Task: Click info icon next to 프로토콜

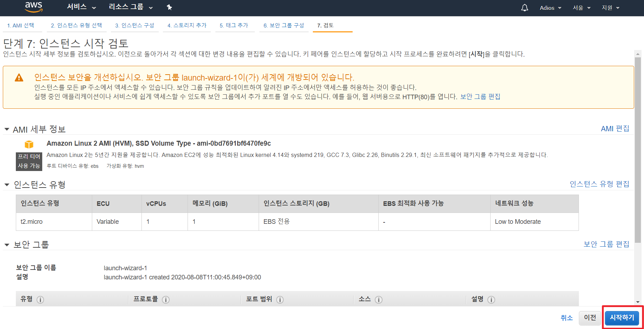Action: (x=166, y=300)
